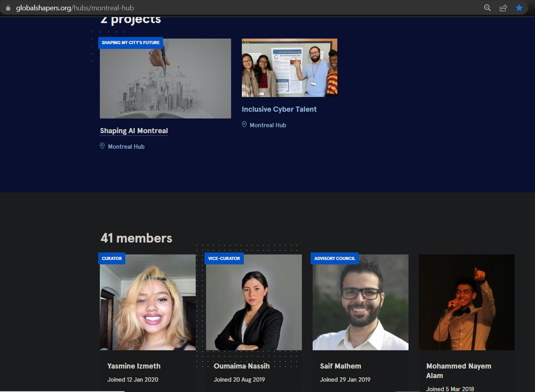Click the '41 members' heading
The image size is (535, 392).
tap(136, 238)
